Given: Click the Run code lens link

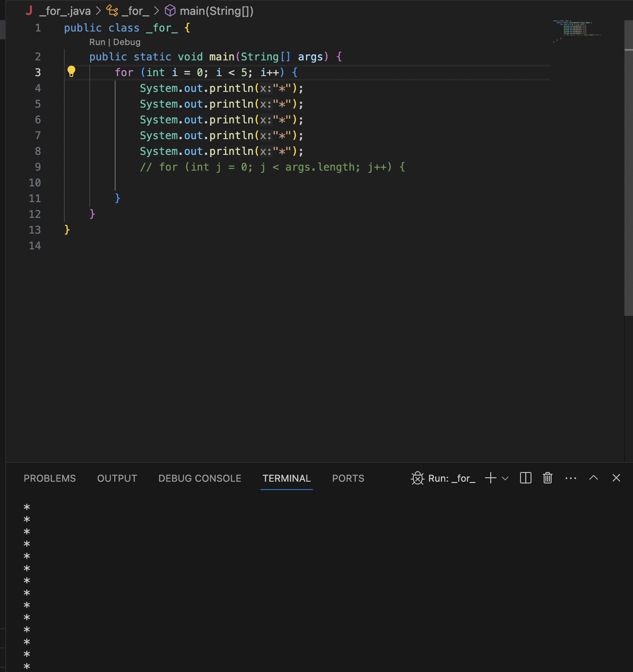Looking at the screenshot, I should (x=97, y=42).
